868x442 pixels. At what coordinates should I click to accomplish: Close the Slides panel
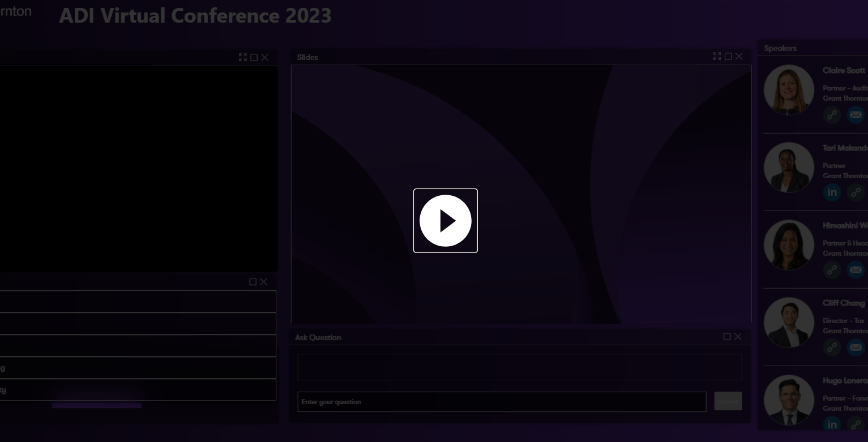tap(739, 57)
